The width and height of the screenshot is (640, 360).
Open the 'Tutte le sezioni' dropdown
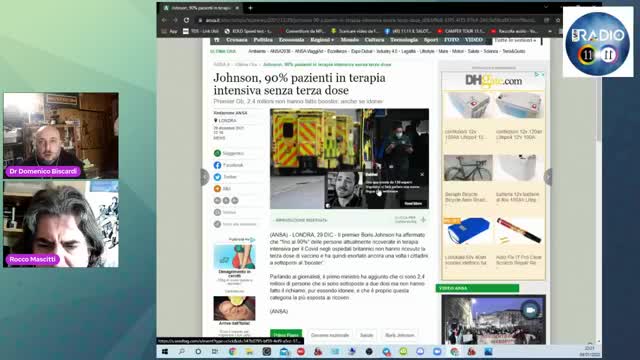(516, 40)
